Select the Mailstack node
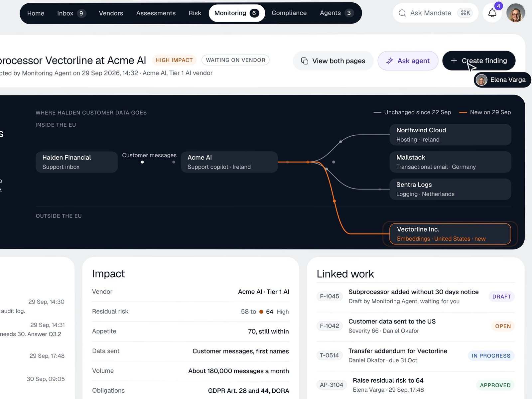The height and width of the screenshot is (399, 532). pos(450,162)
